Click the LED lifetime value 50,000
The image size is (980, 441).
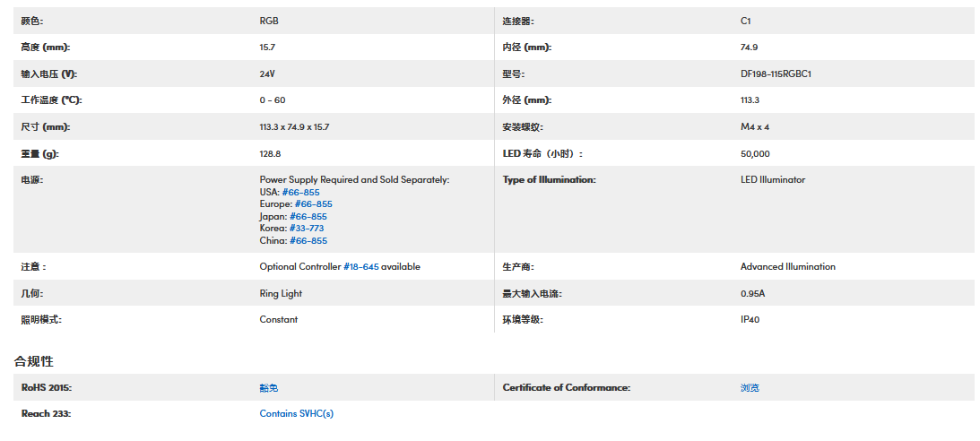(755, 154)
